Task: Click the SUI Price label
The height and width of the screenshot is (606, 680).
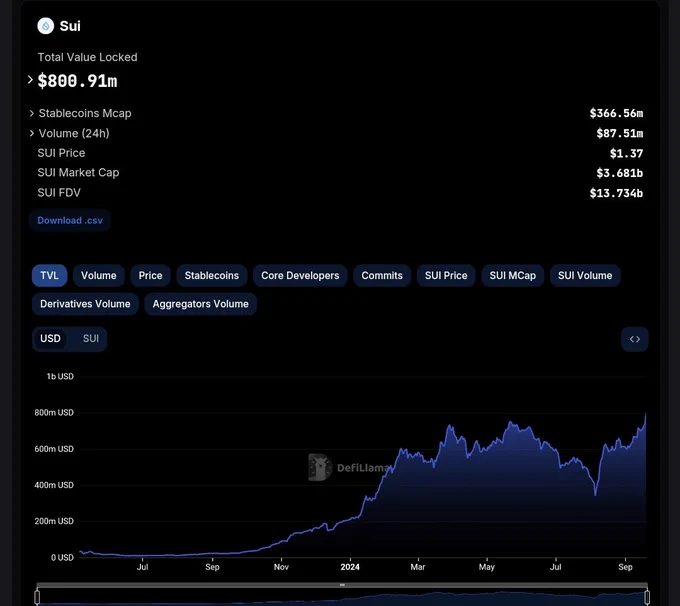Action: [61, 153]
